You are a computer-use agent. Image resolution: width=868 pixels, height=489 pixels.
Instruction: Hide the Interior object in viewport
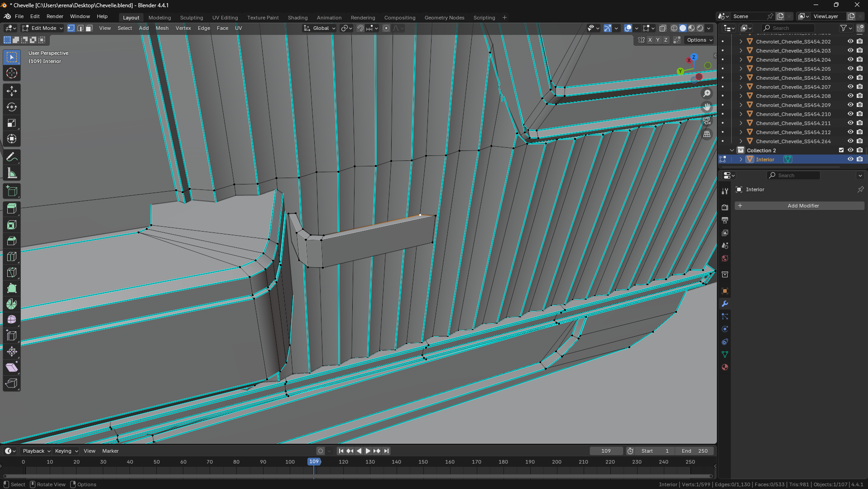(850, 159)
